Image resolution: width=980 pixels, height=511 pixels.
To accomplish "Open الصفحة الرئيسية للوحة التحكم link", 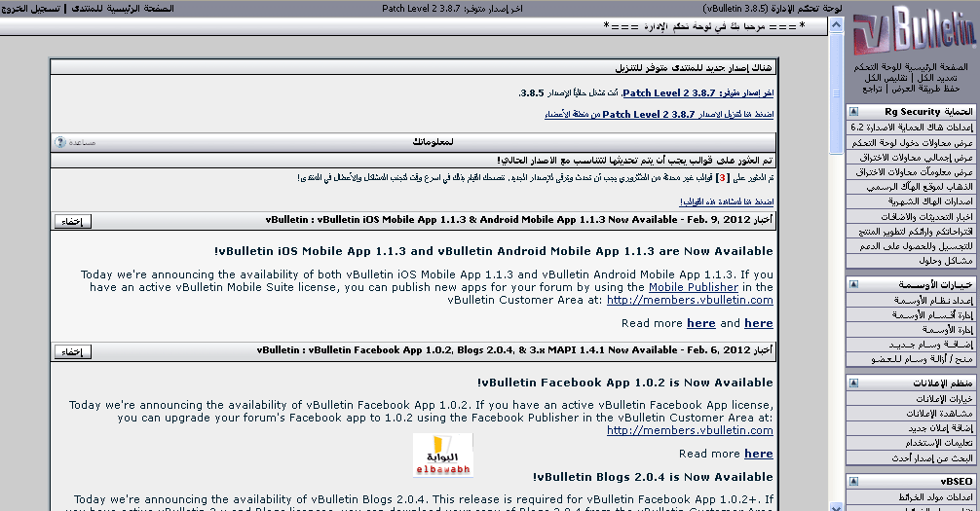I will click(911, 67).
